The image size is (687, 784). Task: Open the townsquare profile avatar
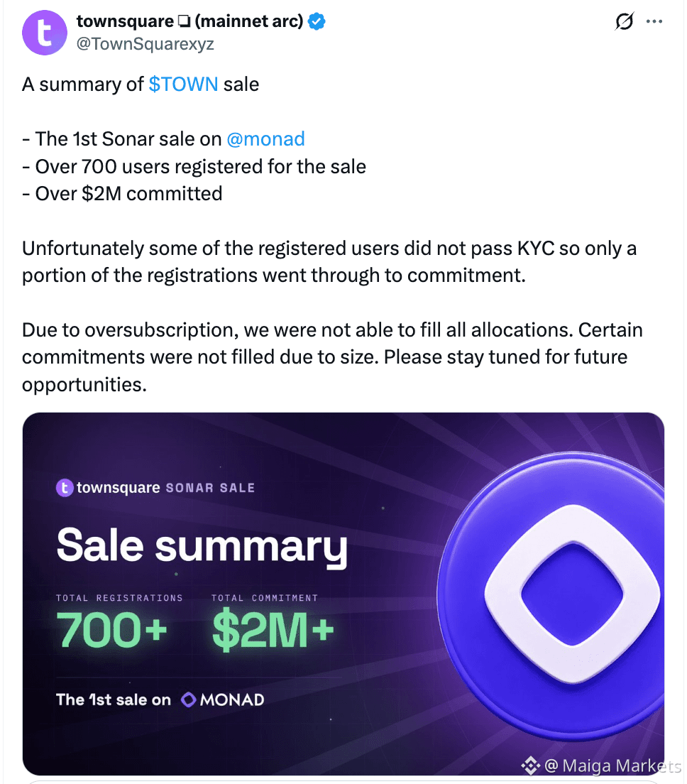pos(45,33)
